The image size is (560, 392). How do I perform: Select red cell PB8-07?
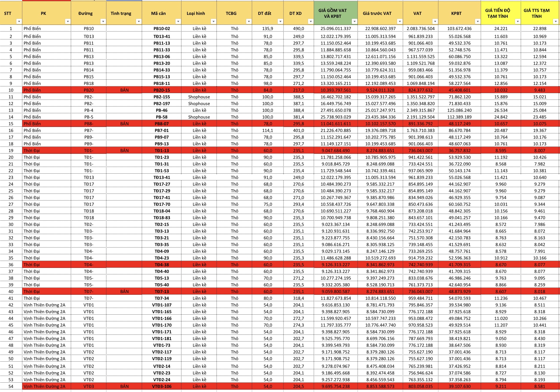pos(162,124)
